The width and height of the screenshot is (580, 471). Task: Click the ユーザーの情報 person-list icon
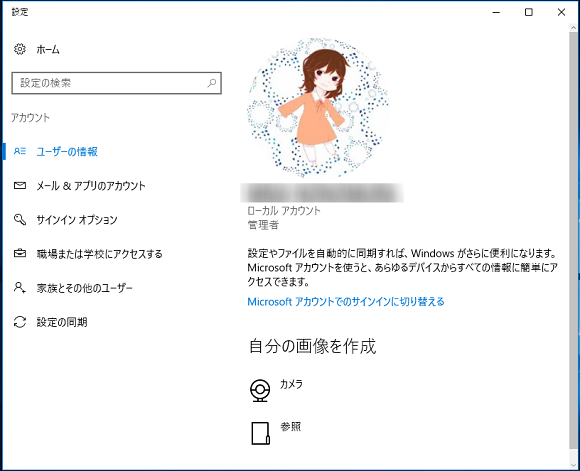point(20,151)
